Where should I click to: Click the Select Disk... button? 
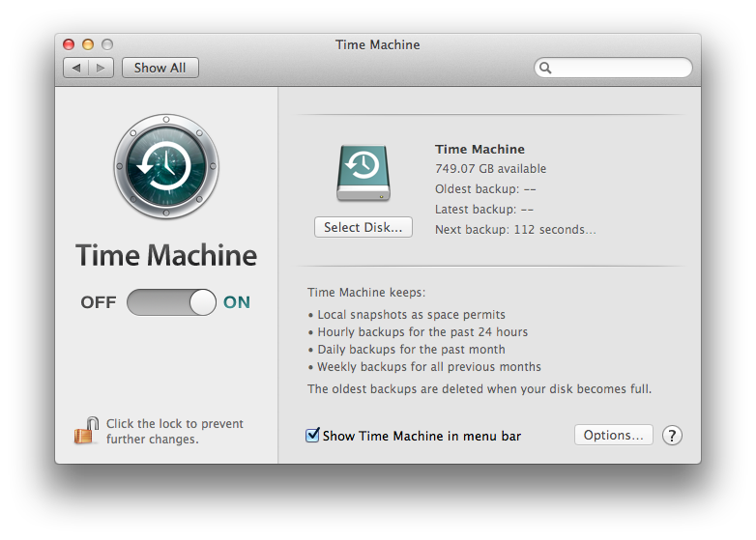click(x=363, y=227)
